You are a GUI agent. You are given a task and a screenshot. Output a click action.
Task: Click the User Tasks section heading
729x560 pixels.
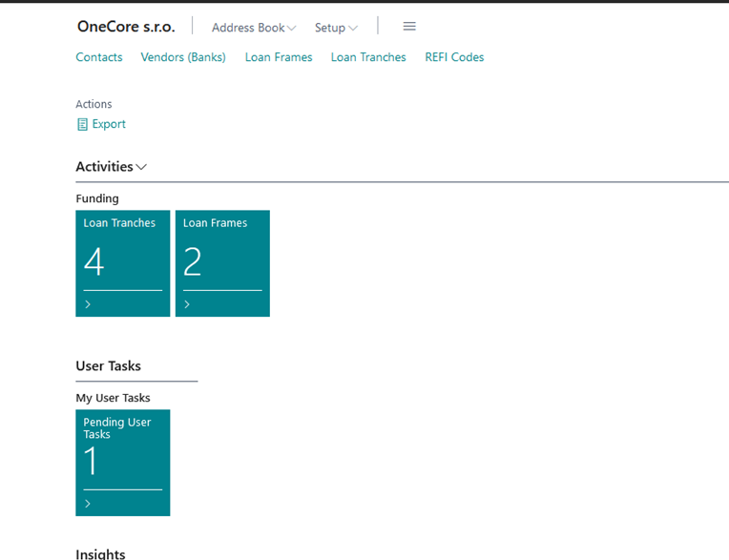pyautogui.click(x=108, y=365)
